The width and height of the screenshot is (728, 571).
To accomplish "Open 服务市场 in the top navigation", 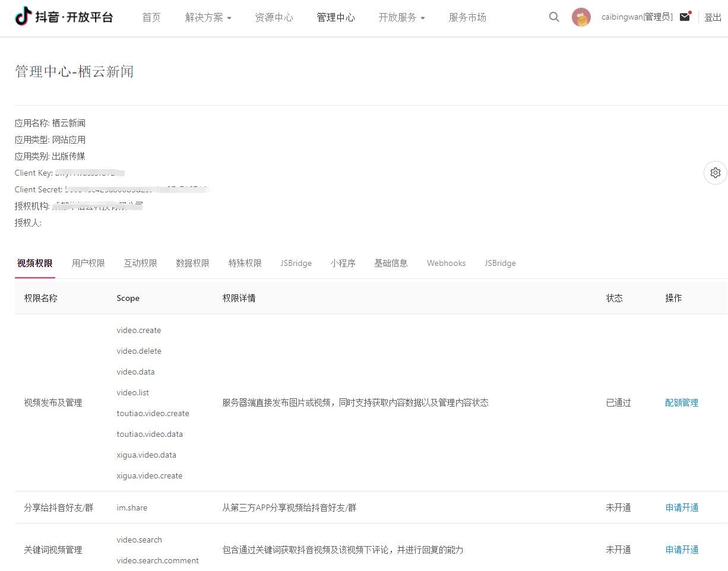I will 467,18.
